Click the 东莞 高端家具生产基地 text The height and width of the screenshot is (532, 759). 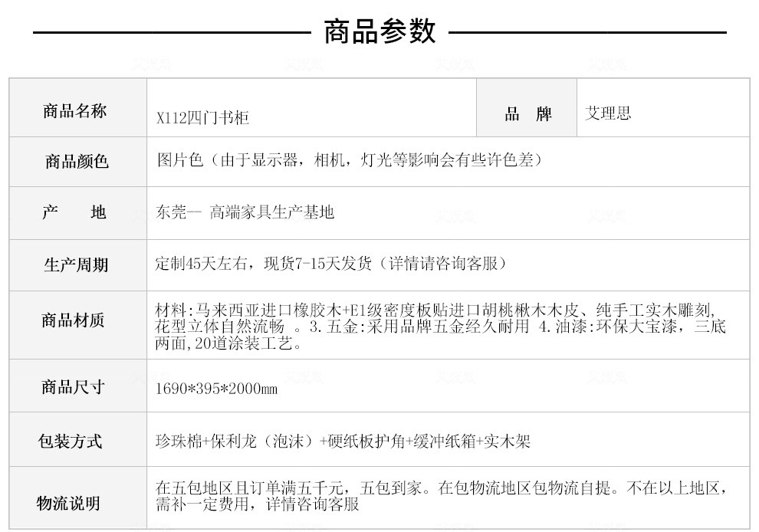245,212
